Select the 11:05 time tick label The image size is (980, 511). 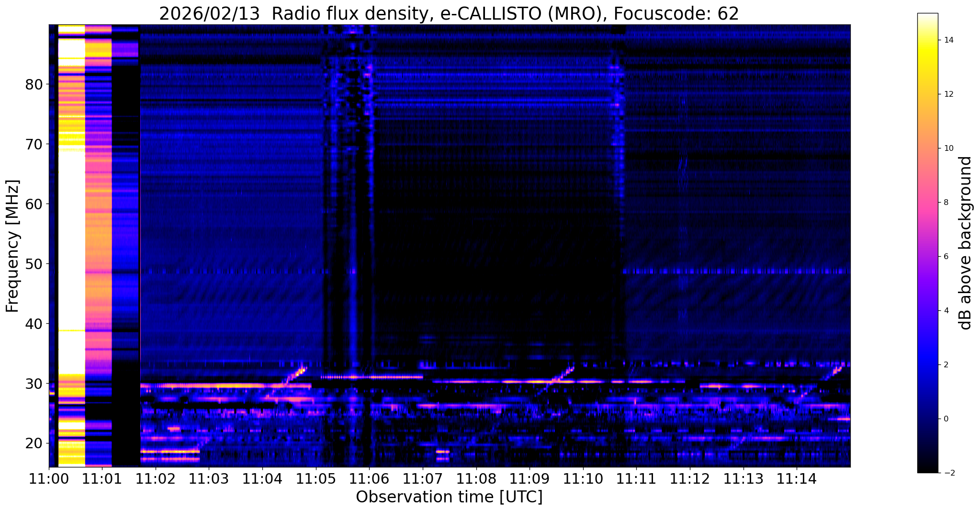pyautogui.click(x=316, y=478)
